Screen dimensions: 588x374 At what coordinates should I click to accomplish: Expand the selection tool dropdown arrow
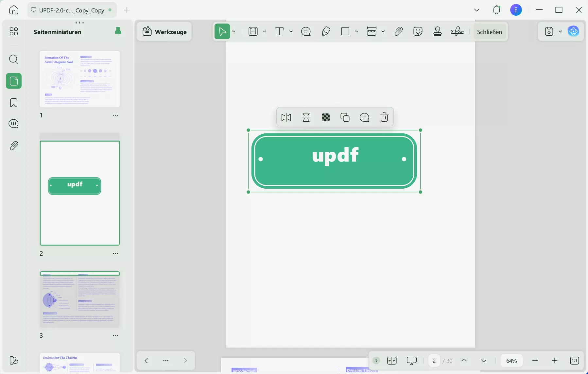(x=234, y=31)
